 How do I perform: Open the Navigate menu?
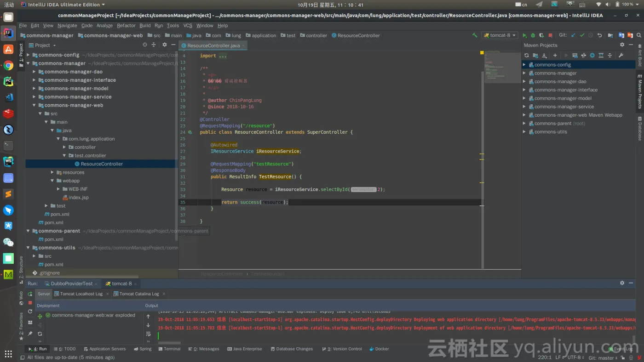(x=67, y=26)
